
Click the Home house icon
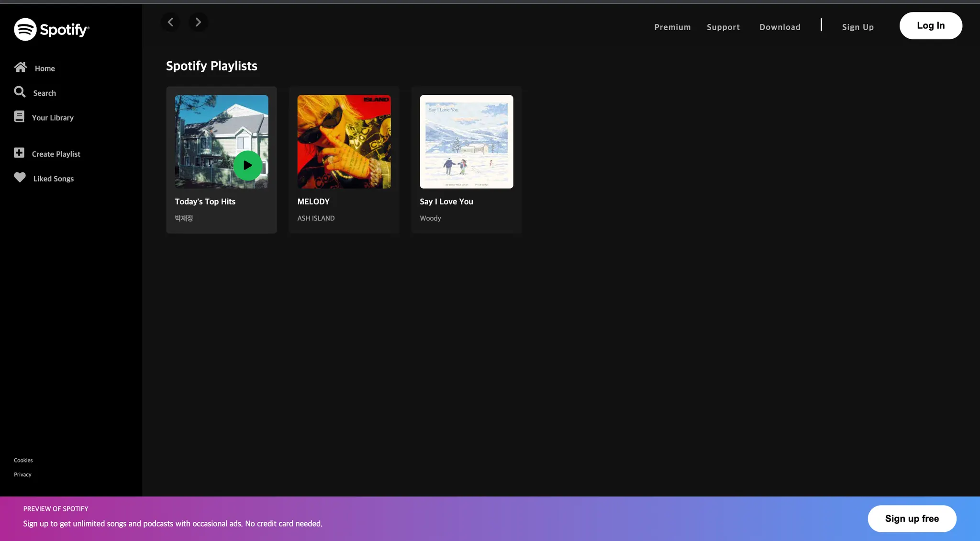point(20,68)
